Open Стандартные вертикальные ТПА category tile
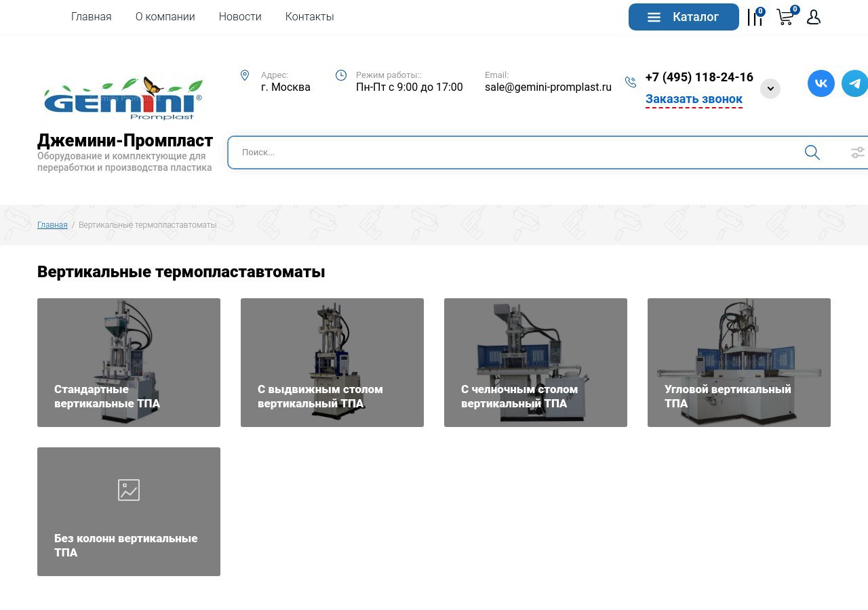 click(x=129, y=363)
